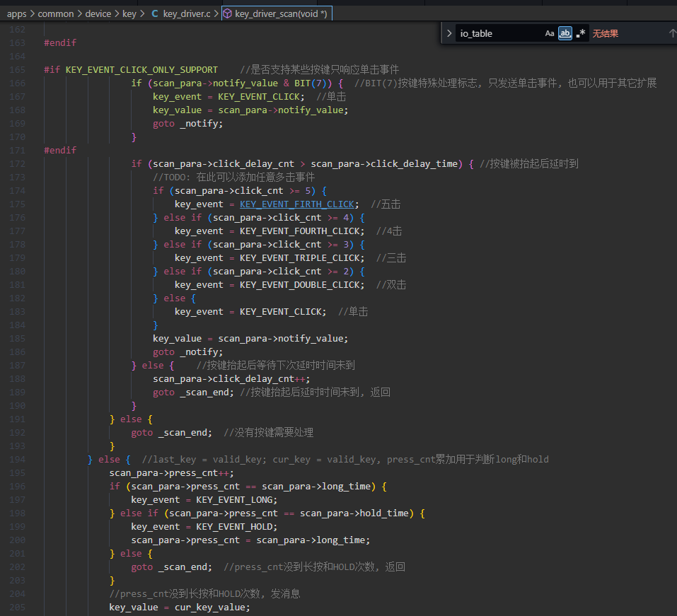Click the //双击 comment

click(391, 285)
